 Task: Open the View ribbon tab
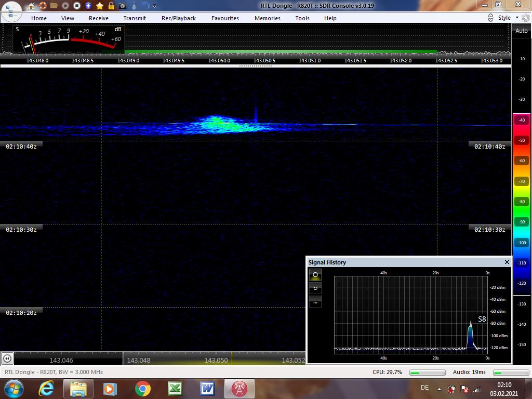pyautogui.click(x=68, y=18)
